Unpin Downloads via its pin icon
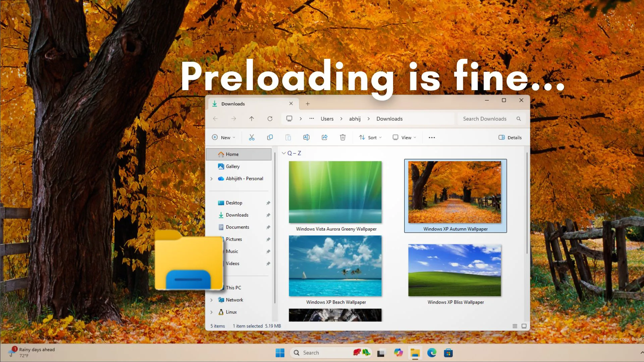 coord(268,215)
